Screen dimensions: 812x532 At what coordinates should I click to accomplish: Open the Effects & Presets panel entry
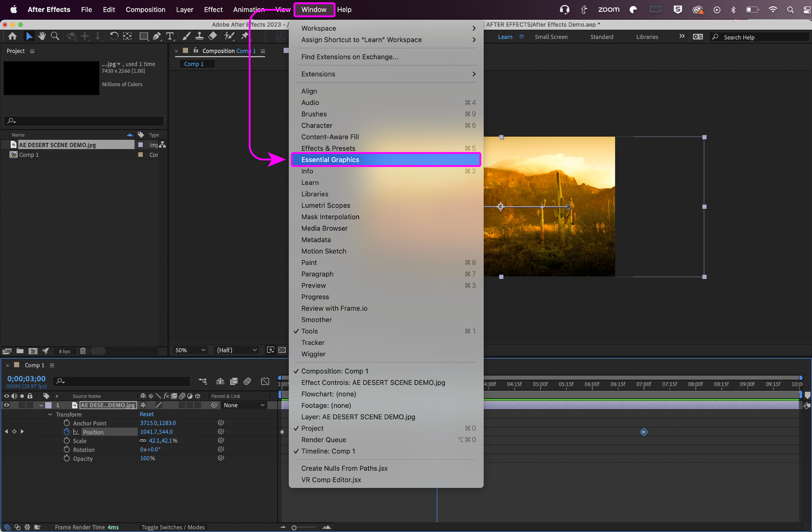(328, 148)
